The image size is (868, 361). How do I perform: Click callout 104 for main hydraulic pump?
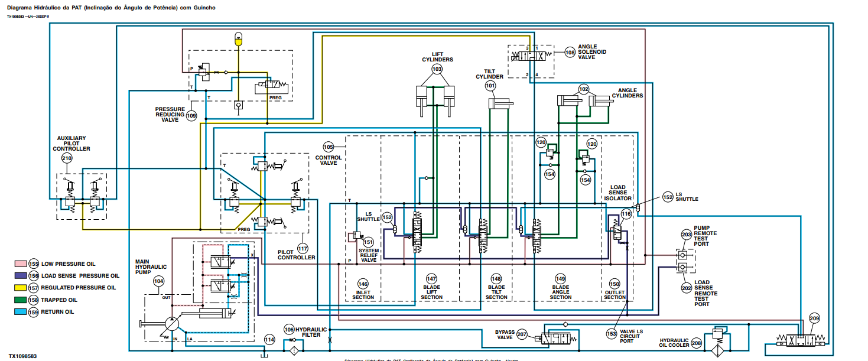tap(158, 282)
